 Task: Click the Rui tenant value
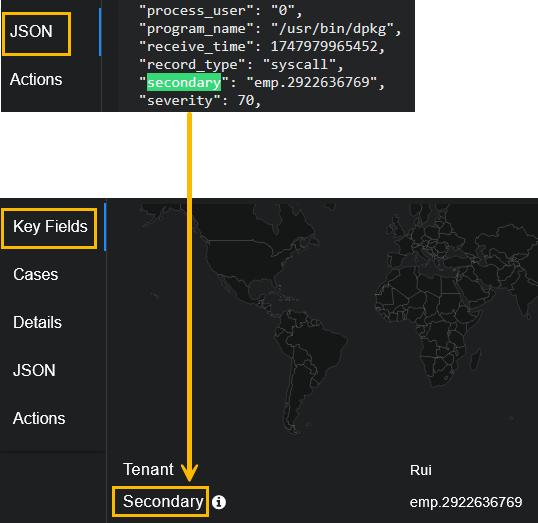[x=421, y=470]
